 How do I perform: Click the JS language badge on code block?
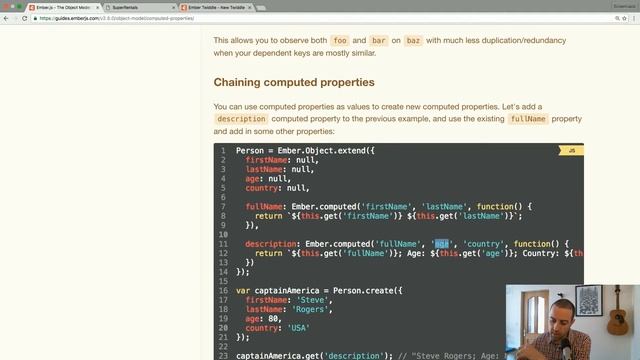pyautogui.click(x=571, y=151)
